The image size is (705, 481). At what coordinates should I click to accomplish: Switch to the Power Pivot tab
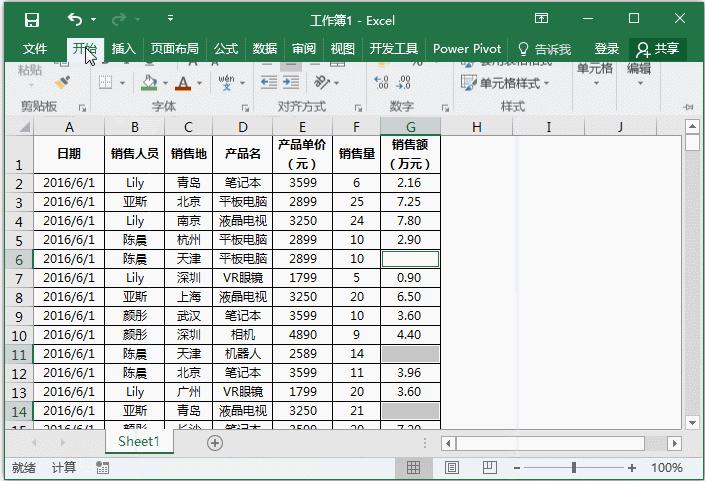pyautogui.click(x=467, y=49)
